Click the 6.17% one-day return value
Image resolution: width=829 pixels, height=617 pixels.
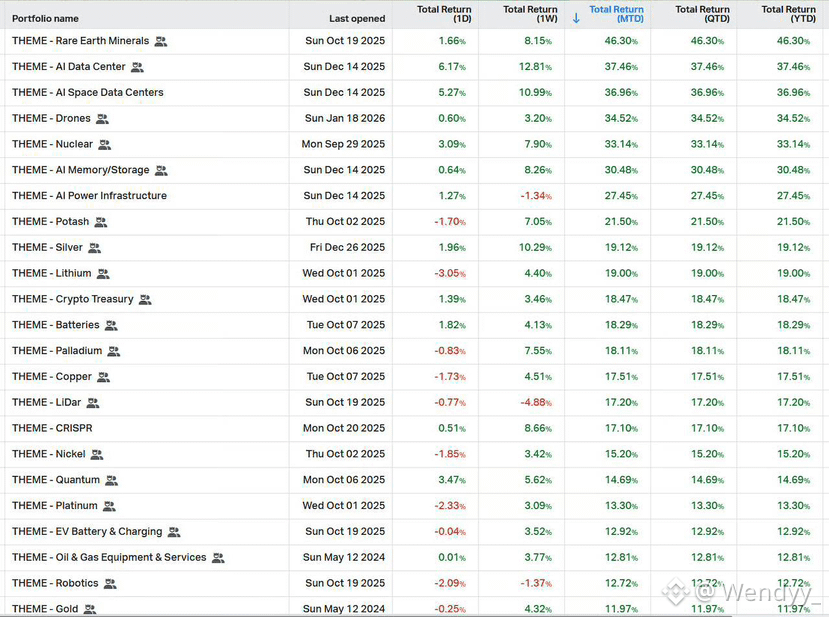tap(452, 67)
